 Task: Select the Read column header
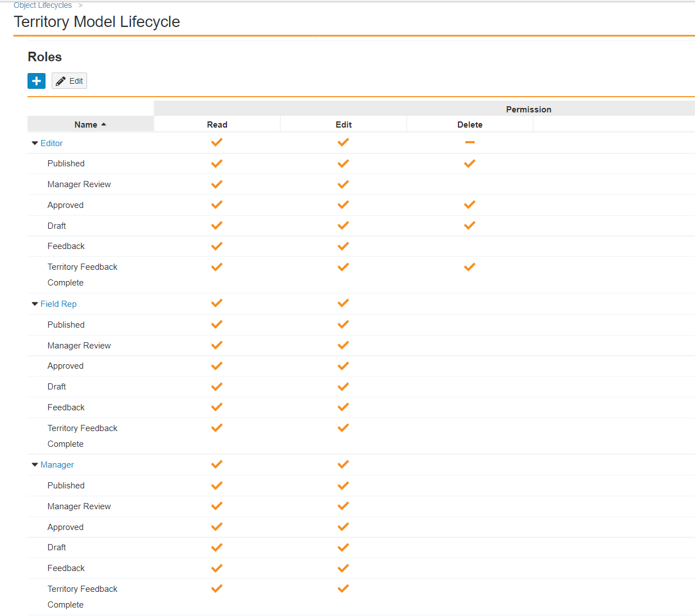(217, 125)
